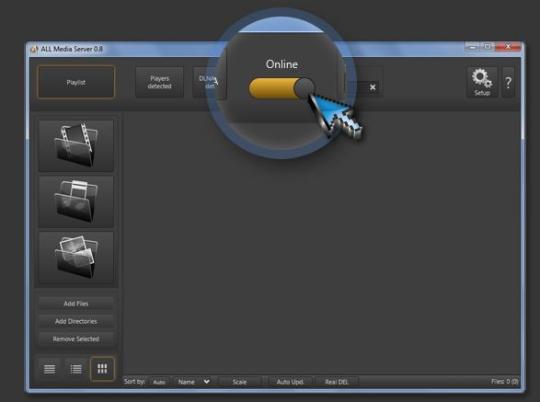The height and width of the screenshot is (402, 540).
Task: Open the photos folder category
Action: (76, 257)
